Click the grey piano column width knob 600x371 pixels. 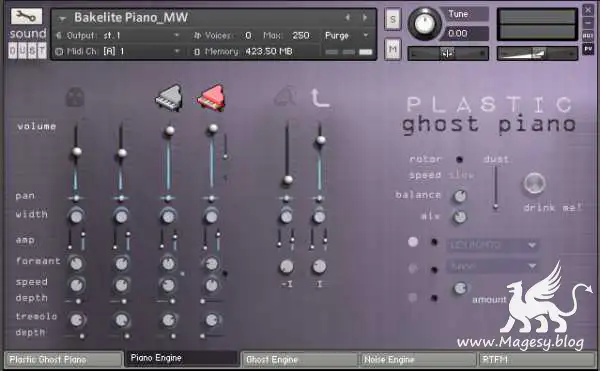click(168, 216)
